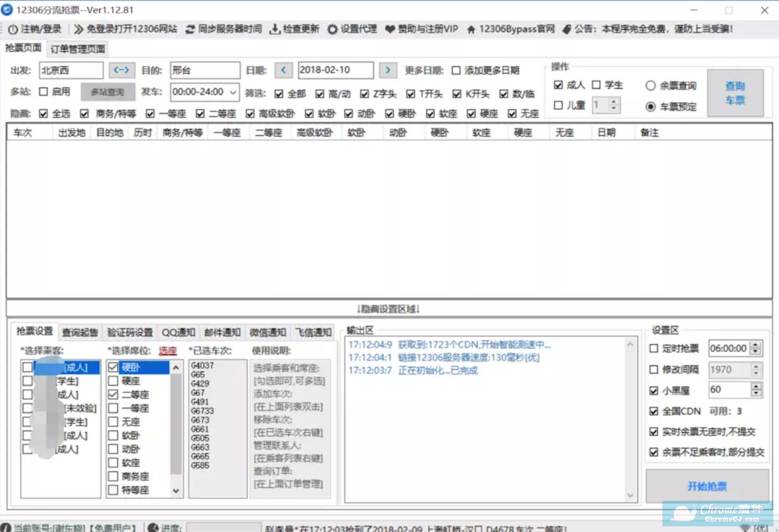
Task: Open the 查询起售 tab
Action: 80,332
